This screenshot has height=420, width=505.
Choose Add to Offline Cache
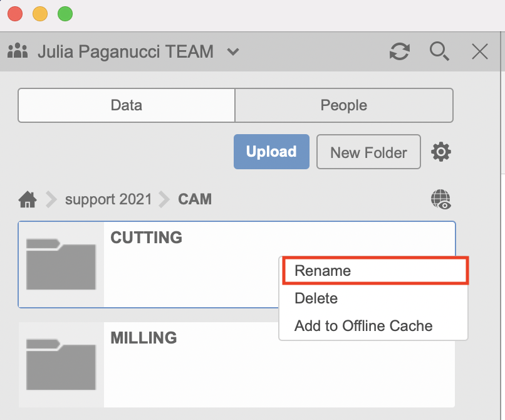363,326
